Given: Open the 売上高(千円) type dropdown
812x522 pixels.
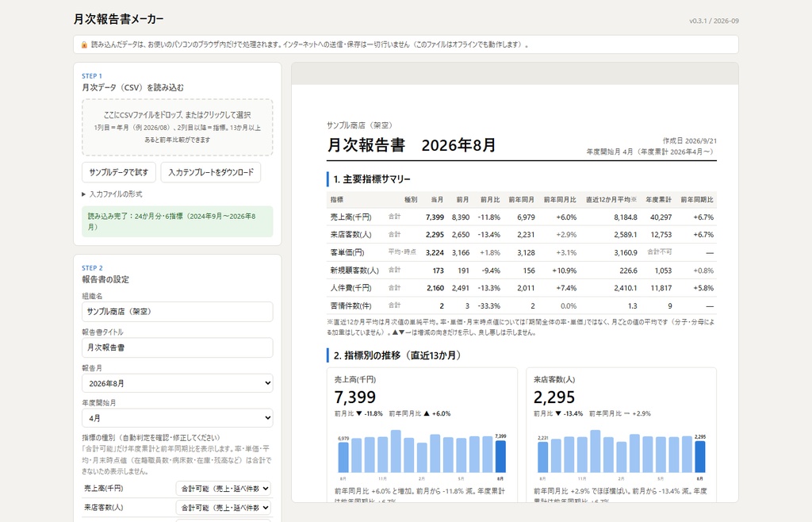Looking at the screenshot, I should (x=223, y=489).
